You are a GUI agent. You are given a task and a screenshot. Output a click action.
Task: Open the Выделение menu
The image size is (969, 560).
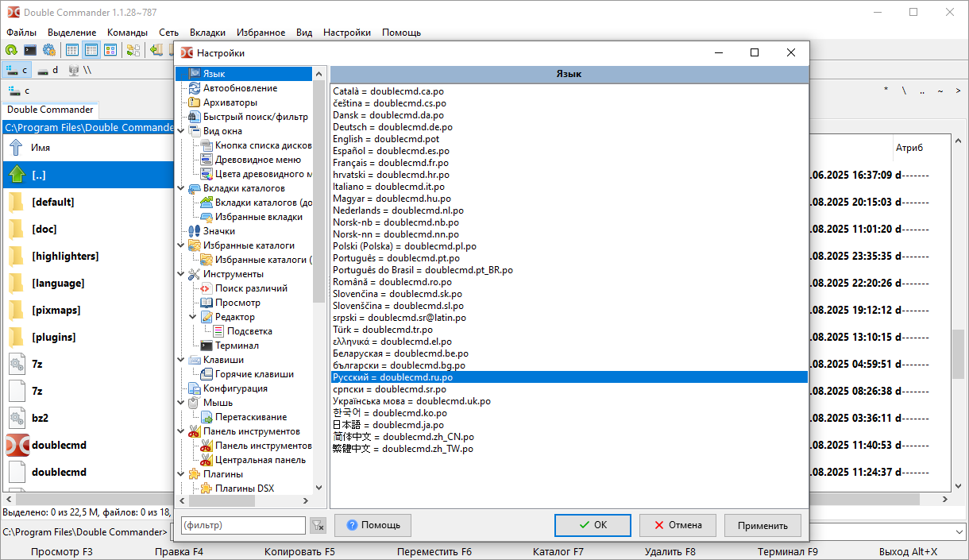[71, 33]
